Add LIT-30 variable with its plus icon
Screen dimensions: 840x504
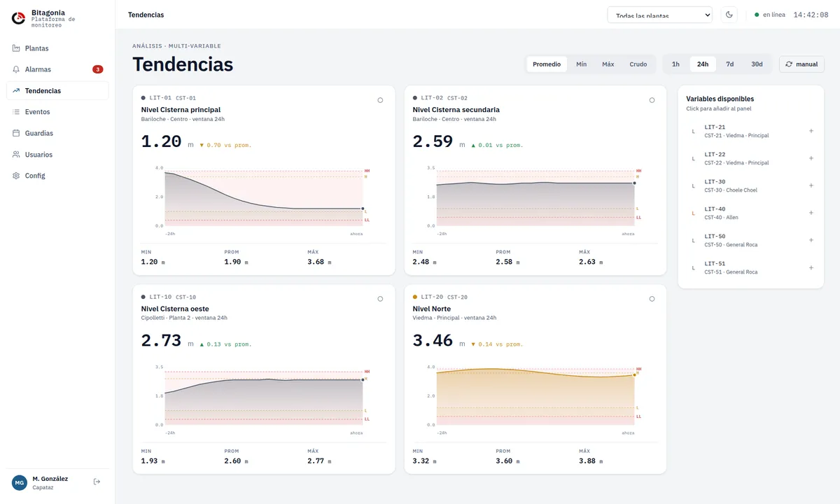pyautogui.click(x=811, y=185)
